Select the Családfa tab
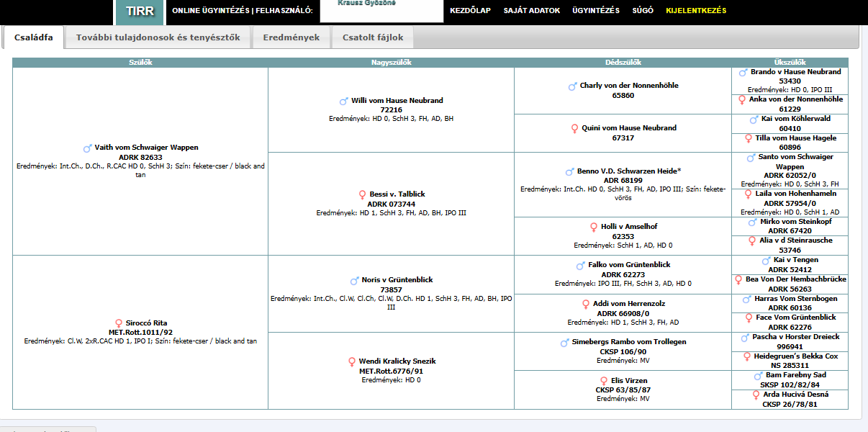Screen dimensions: 868x432 (x=33, y=37)
